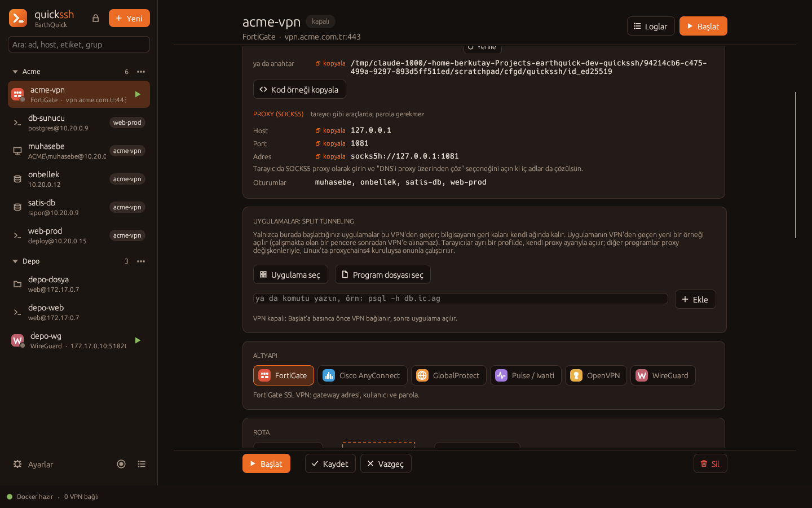Screen dimensions: 812x508
Task: Click the Sil delete button
Action: 710,463
